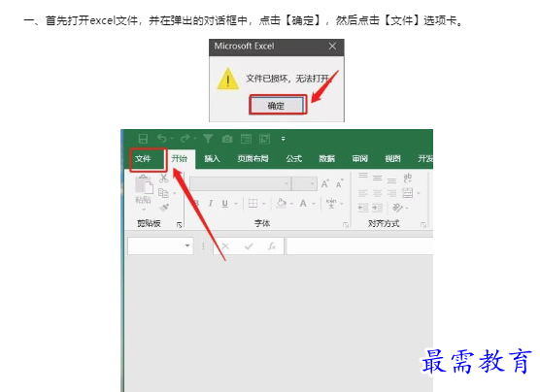
Task: Click the Increase Font Size icon
Action: point(324,183)
